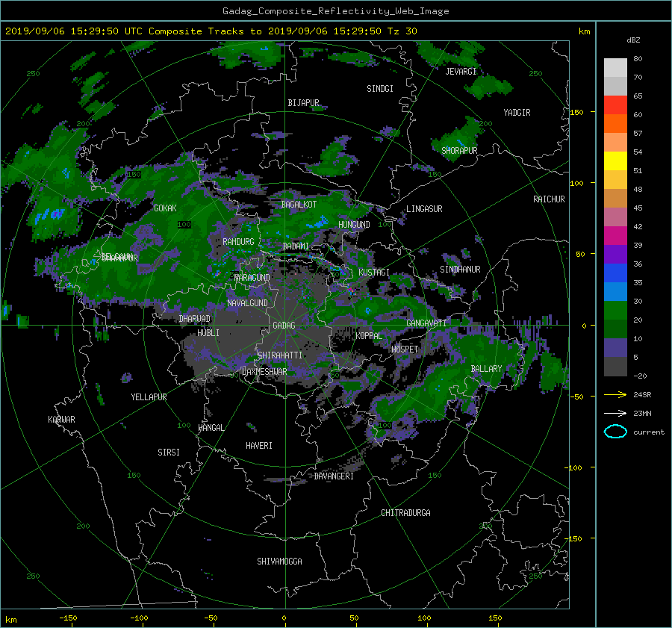Click the DAVANGERI city label
This screenshot has width=672, height=628.
point(334,476)
